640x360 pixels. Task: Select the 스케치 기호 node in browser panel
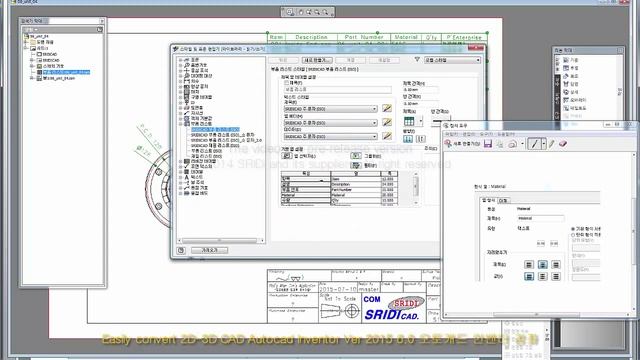53,66
